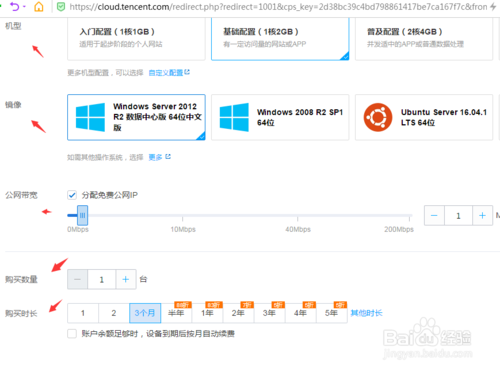Select the 入门配置 (1核1GB) option
The width and height of the screenshot is (500, 371).
[136, 38]
